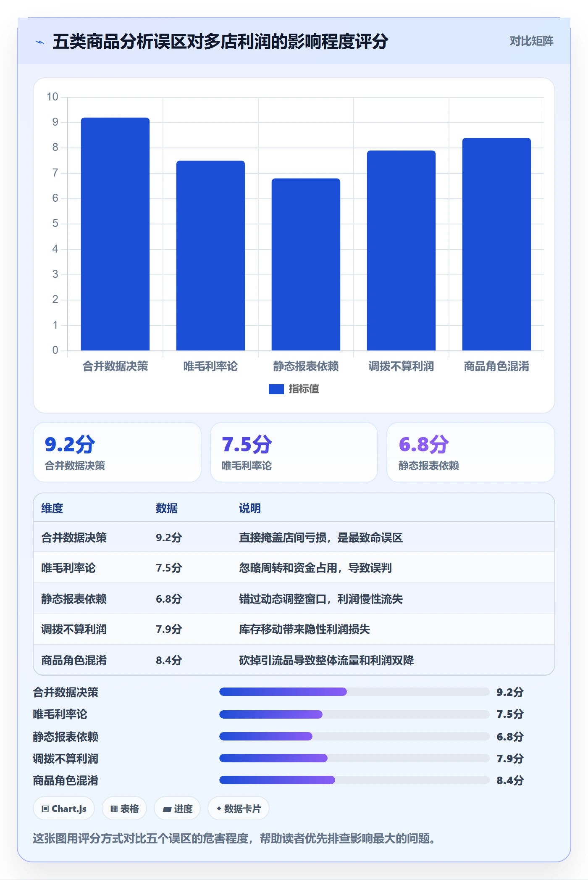Click the 静态报表依赖 x-axis label
Screen dimensions: 588x880
tap(306, 366)
